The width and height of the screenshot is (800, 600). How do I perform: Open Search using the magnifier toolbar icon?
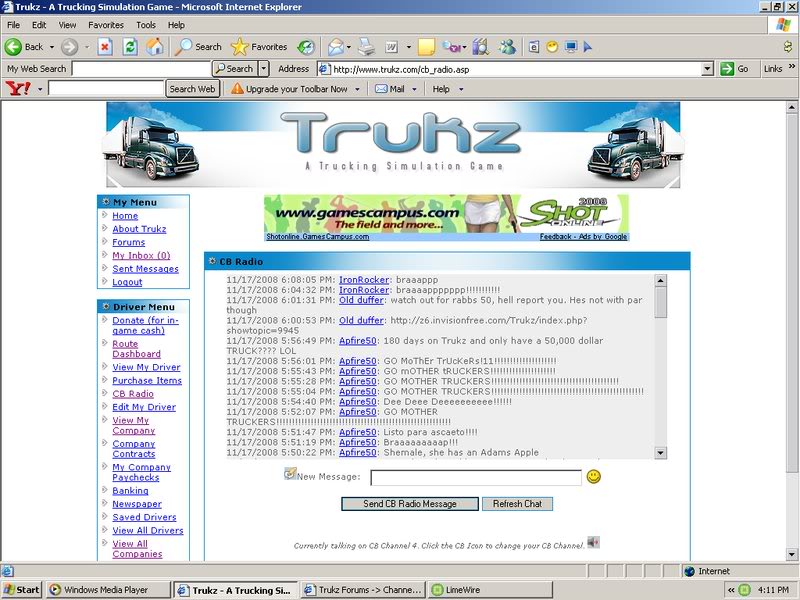[x=185, y=46]
